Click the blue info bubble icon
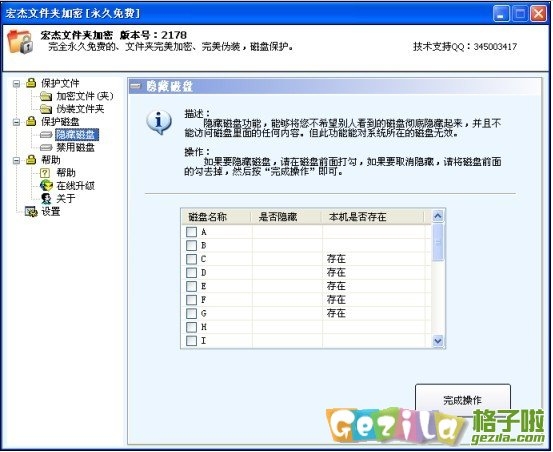Image resolution: width=553 pixels, height=452 pixels. pyautogui.click(x=159, y=122)
